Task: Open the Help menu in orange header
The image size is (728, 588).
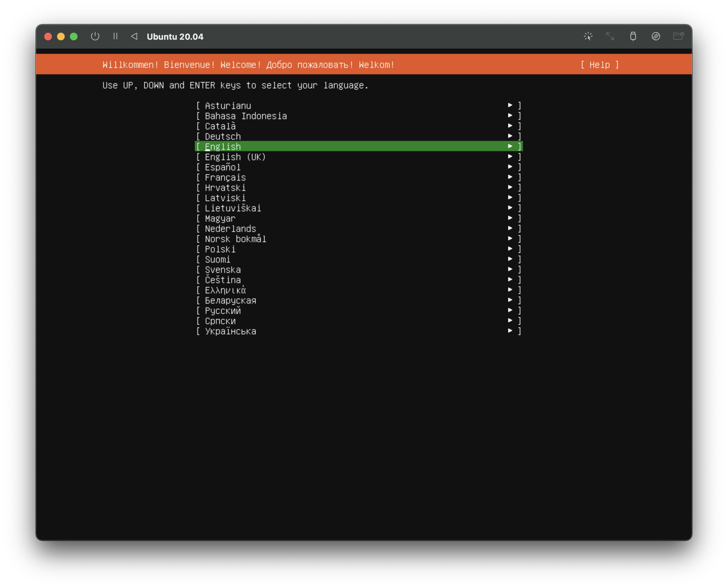Action: [599, 65]
